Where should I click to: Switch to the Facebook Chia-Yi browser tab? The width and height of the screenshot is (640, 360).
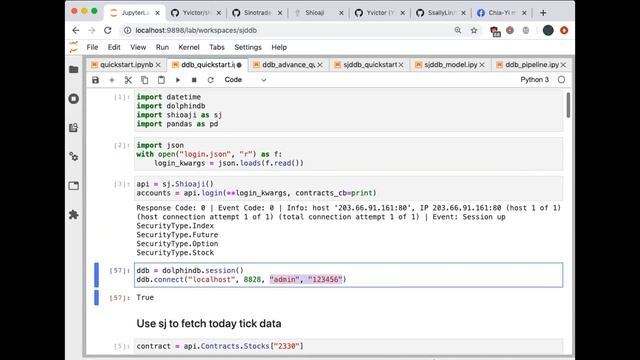pos(502,13)
